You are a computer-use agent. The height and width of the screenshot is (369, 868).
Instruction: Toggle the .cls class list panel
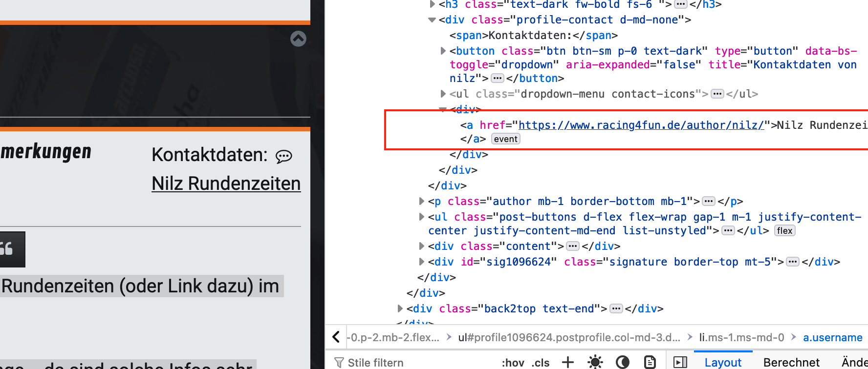[x=541, y=363]
